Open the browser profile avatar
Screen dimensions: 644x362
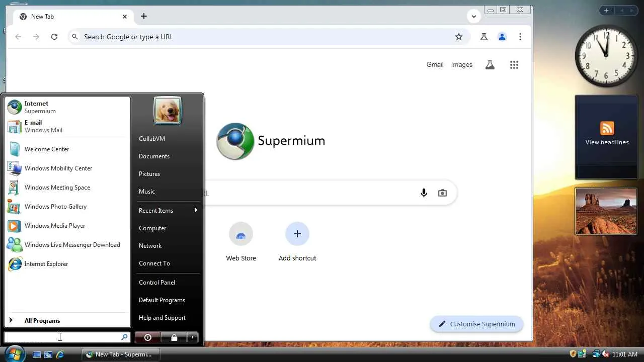click(x=502, y=37)
